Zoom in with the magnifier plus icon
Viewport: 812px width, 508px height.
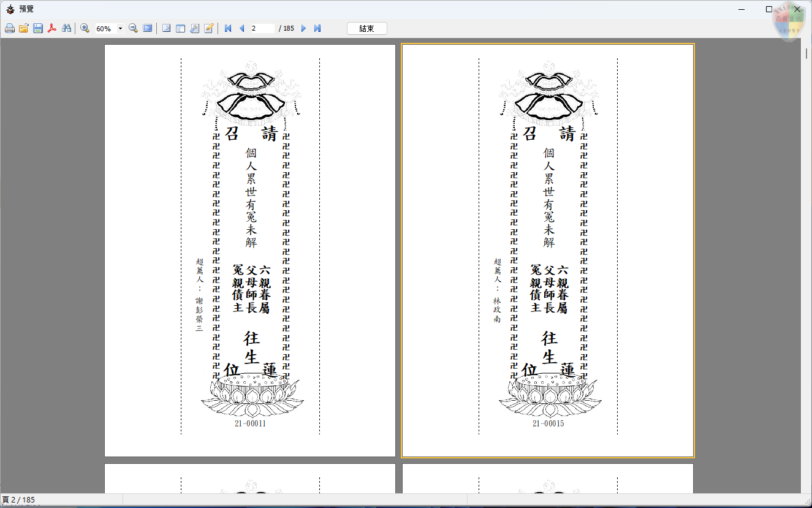pos(85,29)
